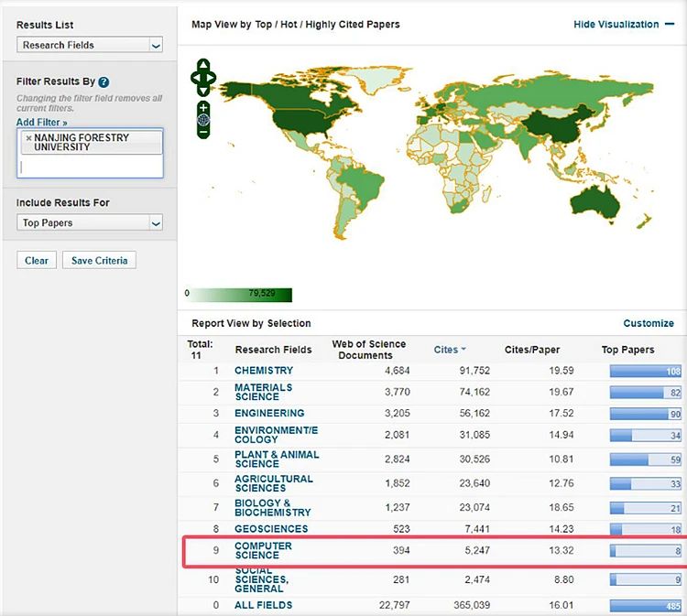Click the filter text input field
The image size is (687, 616).
(x=90, y=167)
